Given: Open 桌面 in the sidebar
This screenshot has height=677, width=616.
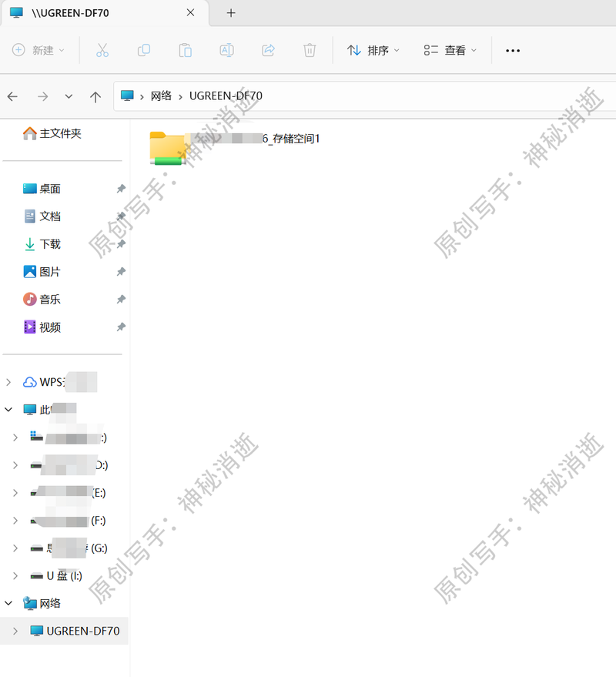Looking at the screenshot, I should coord(42,189).
